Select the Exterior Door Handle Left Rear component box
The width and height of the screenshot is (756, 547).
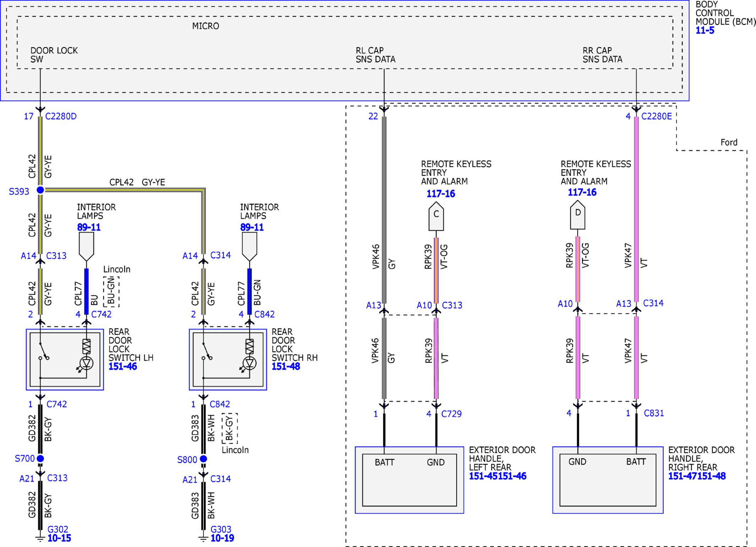(x=409, y=480)
